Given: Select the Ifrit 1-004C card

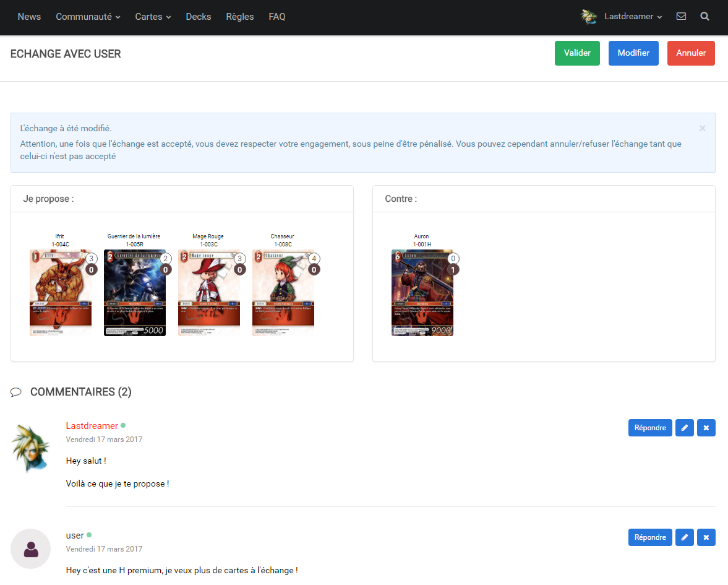Looking at the screenshot, I should [x=61, y=293].
